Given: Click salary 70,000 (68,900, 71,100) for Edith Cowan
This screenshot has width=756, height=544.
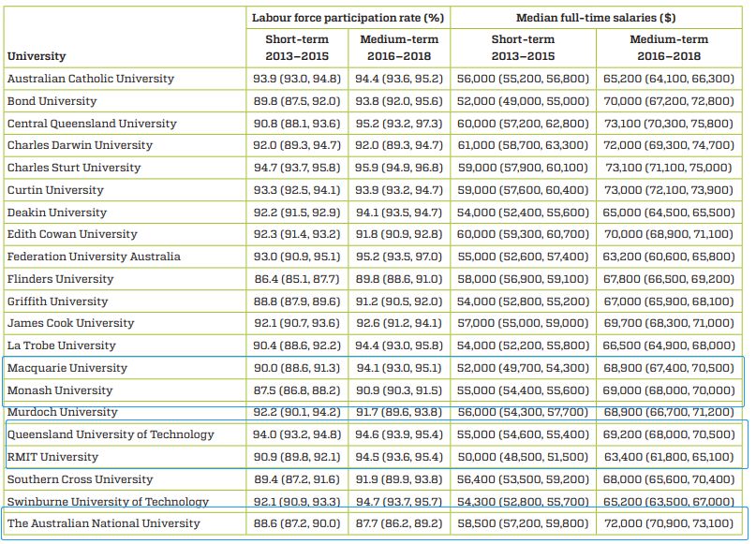Looking at the screenshot, I should click(x=669, y=234).
